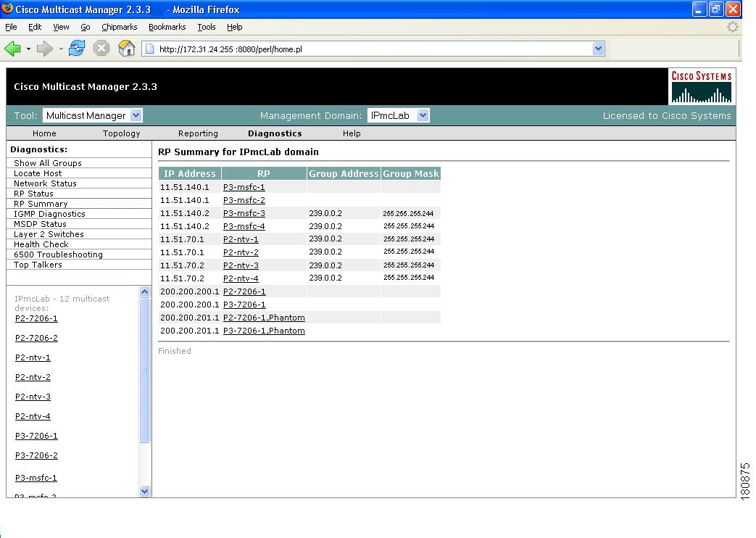Expand the URL bar history dropdown
The image size is (756, 538).
[x=598, y=49]
